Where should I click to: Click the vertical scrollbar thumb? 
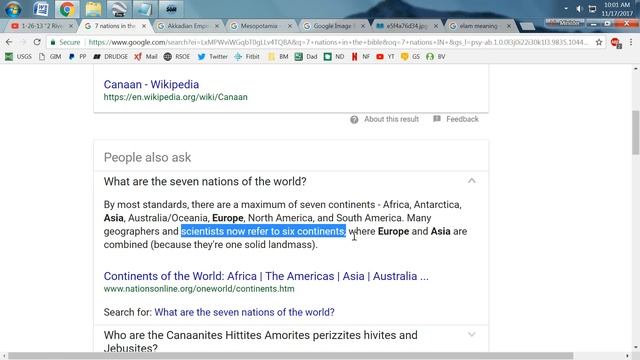[x=636, y=133]
